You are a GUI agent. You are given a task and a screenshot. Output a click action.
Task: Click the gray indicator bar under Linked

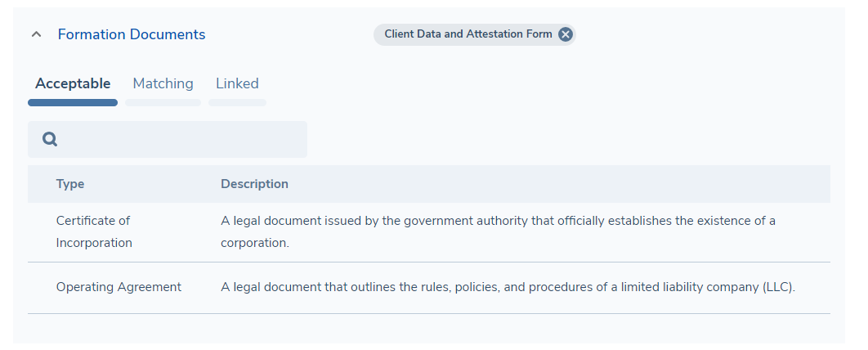pyautogui.click(x=237, y=103)
